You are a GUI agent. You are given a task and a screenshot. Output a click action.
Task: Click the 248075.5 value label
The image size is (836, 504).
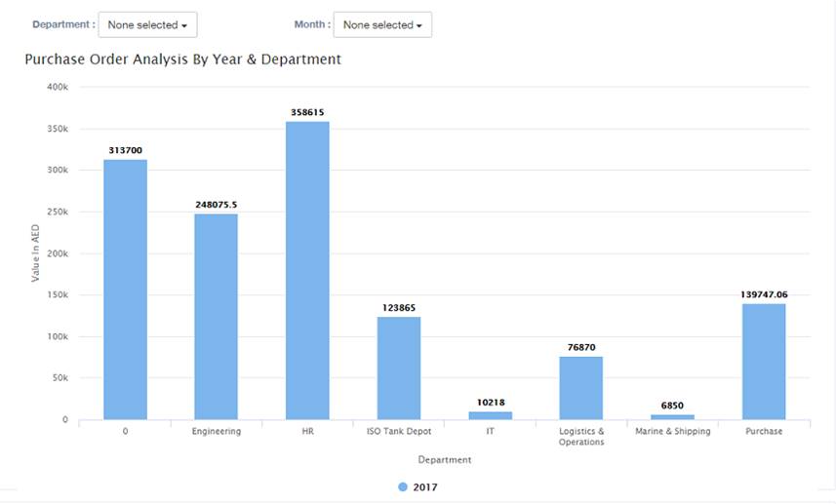click(216, 205)
